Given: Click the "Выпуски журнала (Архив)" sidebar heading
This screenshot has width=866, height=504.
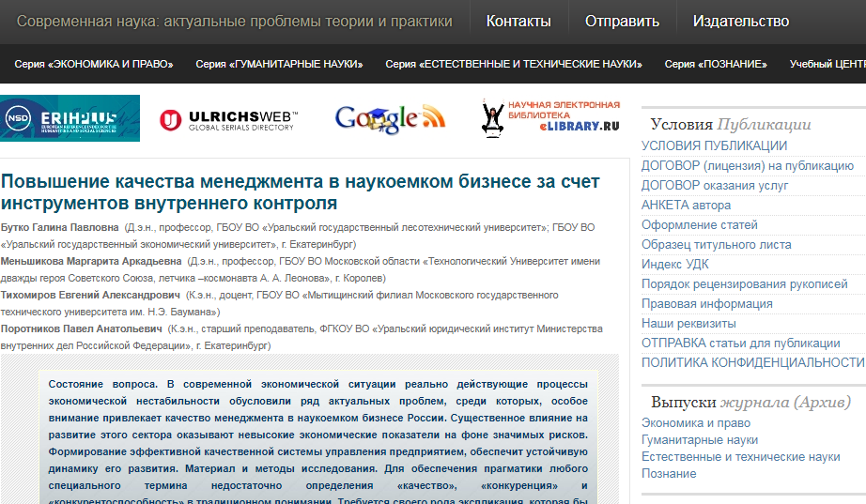Looking at the screenshot, I should click(x=750, y=402).
